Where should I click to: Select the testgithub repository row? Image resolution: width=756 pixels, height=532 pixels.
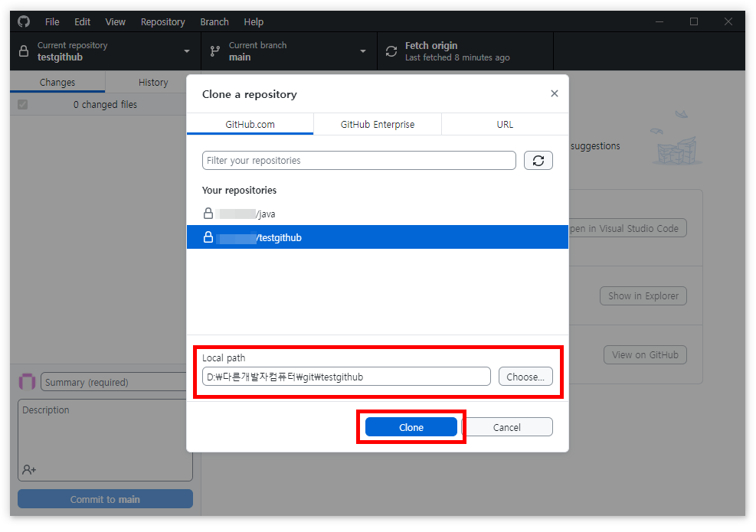(x=378, y=237)
